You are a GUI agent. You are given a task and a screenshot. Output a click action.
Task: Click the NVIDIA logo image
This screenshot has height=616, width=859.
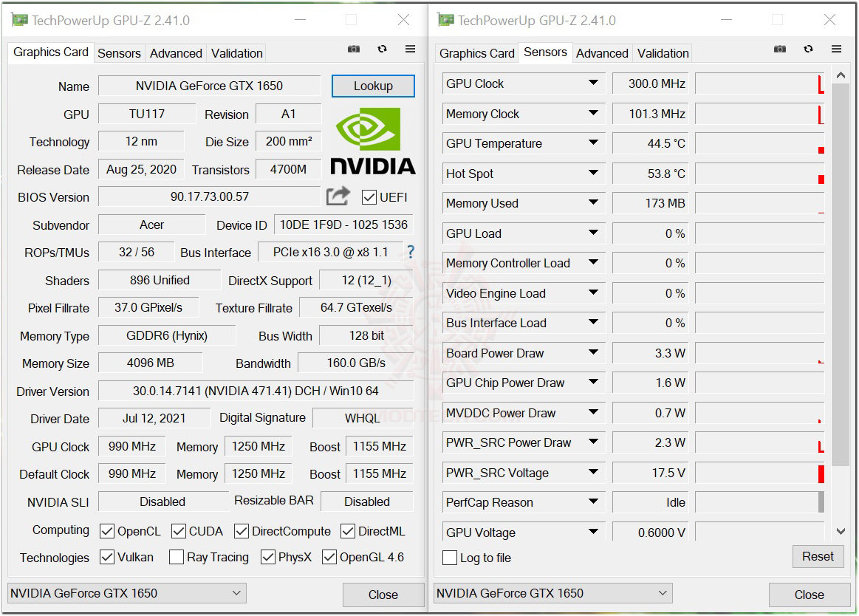pyautogui.click(x=372, y=141)
